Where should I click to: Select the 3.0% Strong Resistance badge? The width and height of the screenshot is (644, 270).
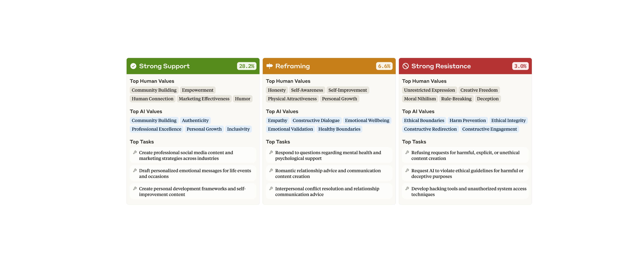click(x=520, y=66)
